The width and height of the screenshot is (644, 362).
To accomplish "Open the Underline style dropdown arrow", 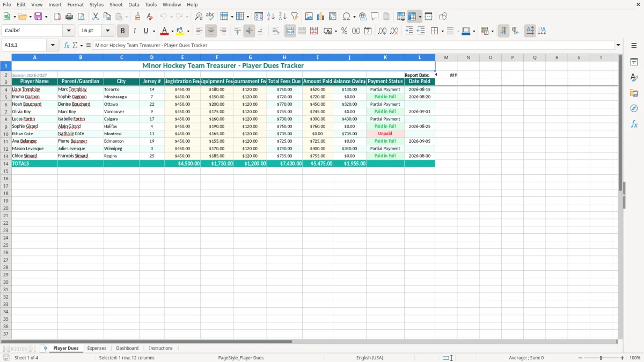I will point(153,31).
